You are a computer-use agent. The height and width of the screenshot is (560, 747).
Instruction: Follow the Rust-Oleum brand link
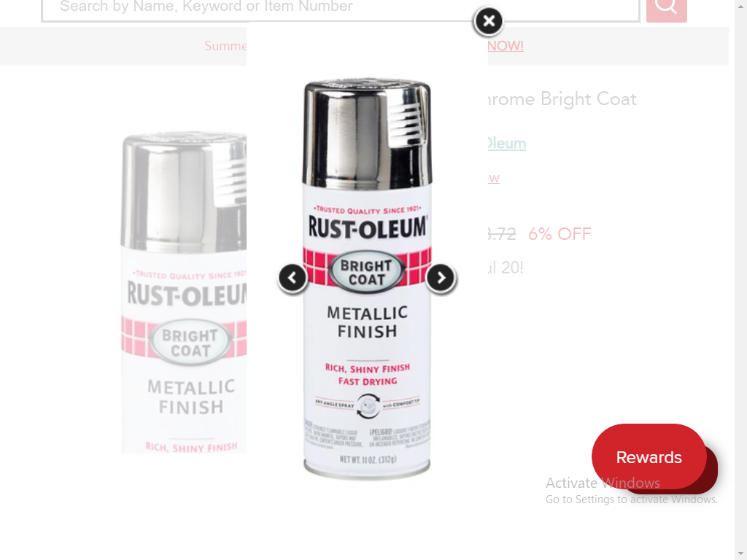(x=507, y=144)
